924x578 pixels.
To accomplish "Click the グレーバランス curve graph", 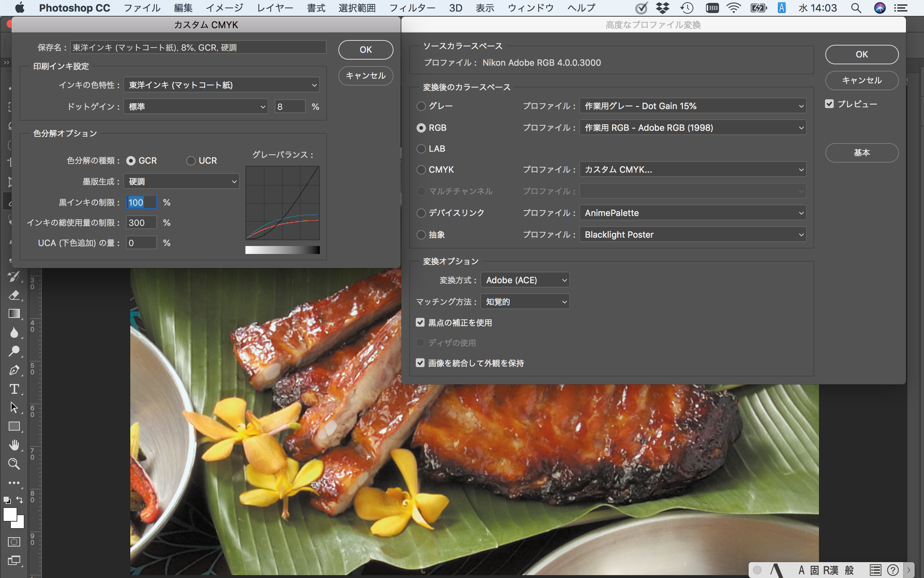I will [282, 203].
